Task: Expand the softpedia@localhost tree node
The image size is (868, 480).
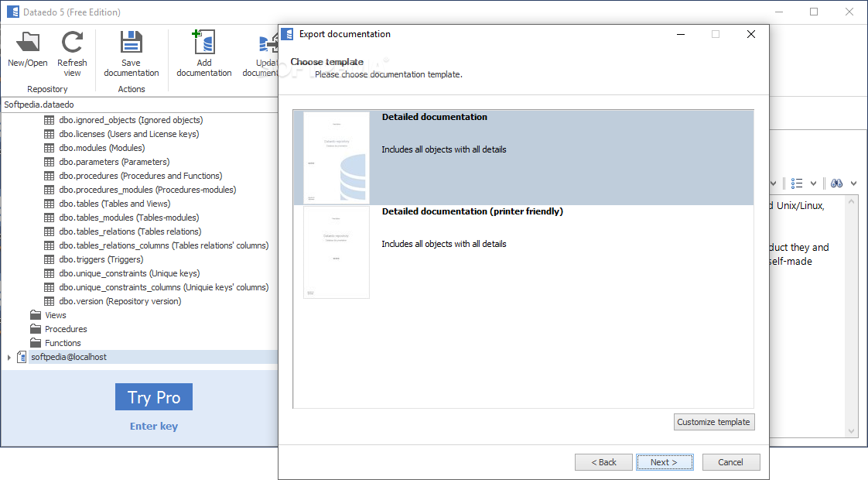Action: (9, 358)
